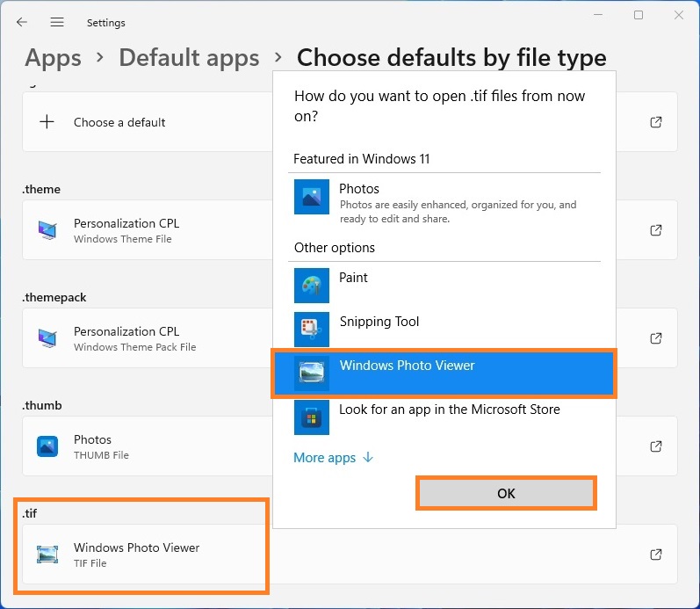Viewport: 700px width, 609px height.
Task: Open external link icon for .tif row
Action: pos(656,555)
